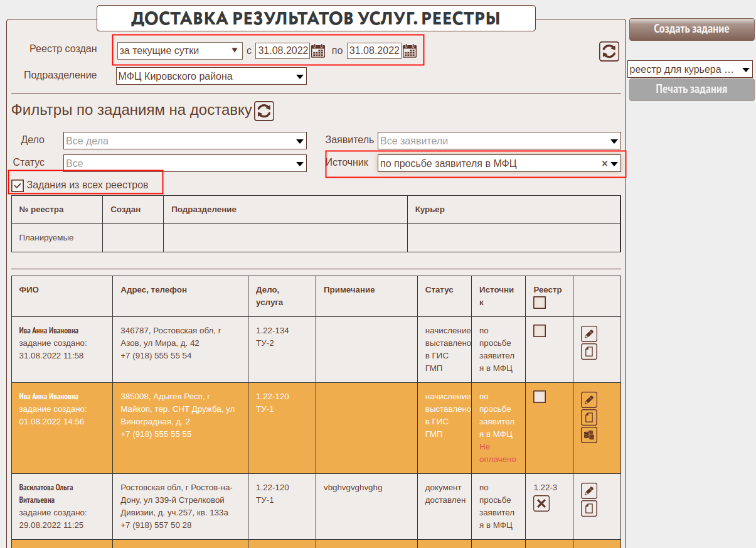The width and height of the screenshot is (756, 548).
Task: Click the 'Создать задание' button
Action: point(691,29)
